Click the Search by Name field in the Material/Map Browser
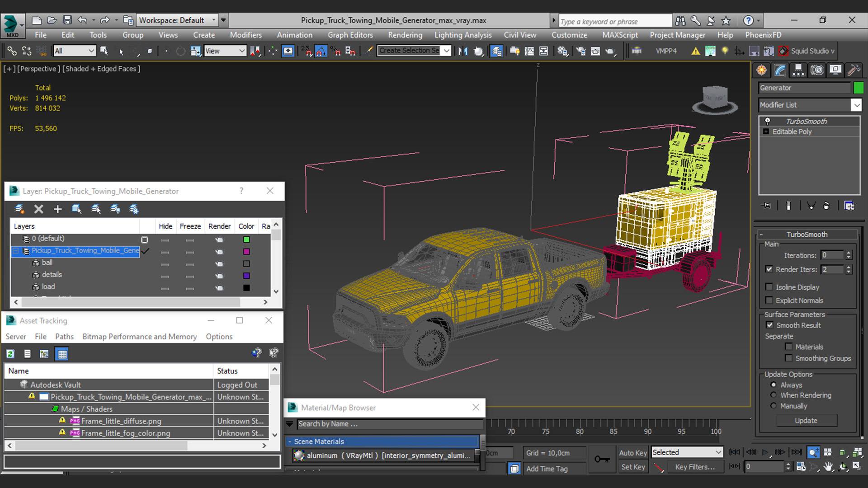 390,424
